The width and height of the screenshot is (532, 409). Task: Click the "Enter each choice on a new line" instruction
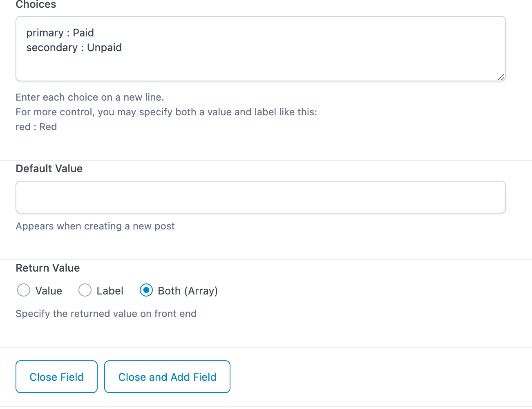90,97
